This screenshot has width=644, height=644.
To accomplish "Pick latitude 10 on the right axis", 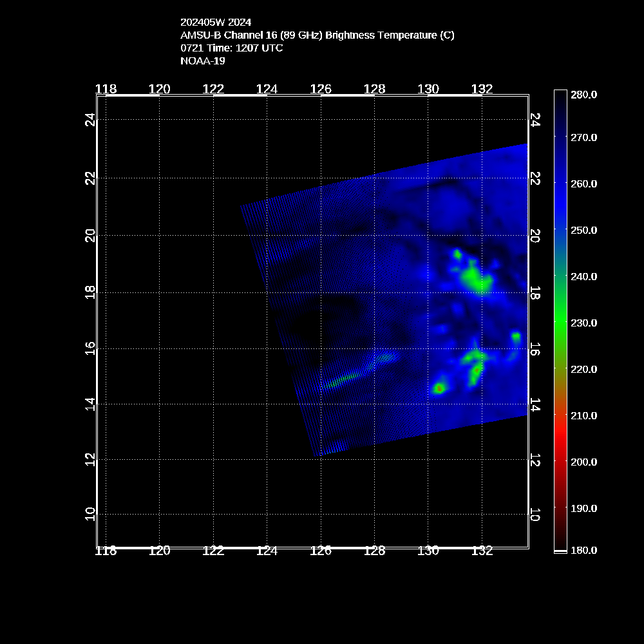I will point(535,514).
